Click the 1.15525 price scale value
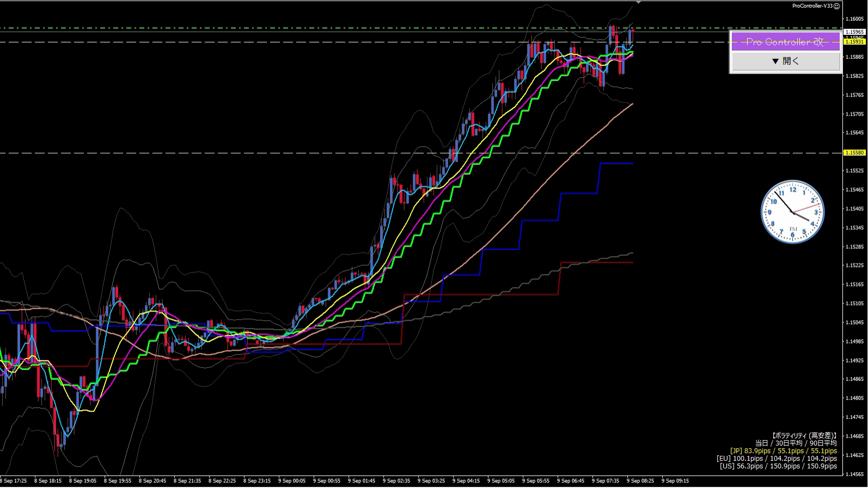868x488 pixels. pos(854,171)
